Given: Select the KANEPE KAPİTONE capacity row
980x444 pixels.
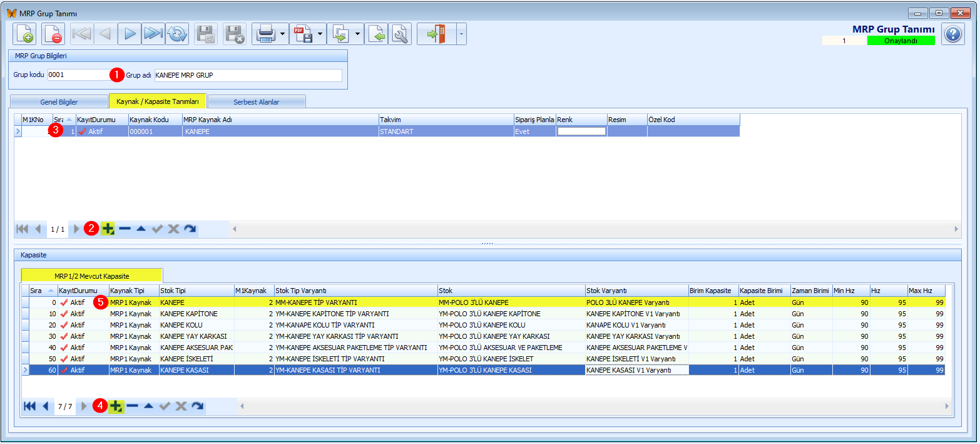Looking at the screenshot, I should click(482, 313).
